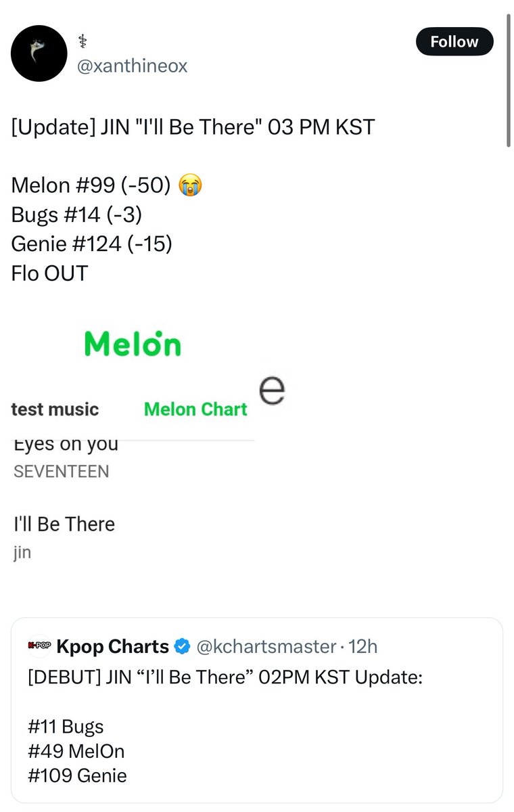
Task: Open the Kpop Charts account name
Action: click(x=113, y=647)
